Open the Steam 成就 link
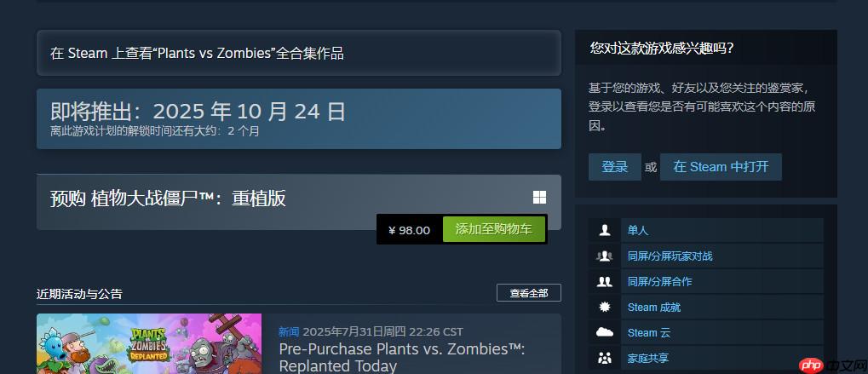The width and height of the screenshot is (868, 374). (x=653, y=307)
